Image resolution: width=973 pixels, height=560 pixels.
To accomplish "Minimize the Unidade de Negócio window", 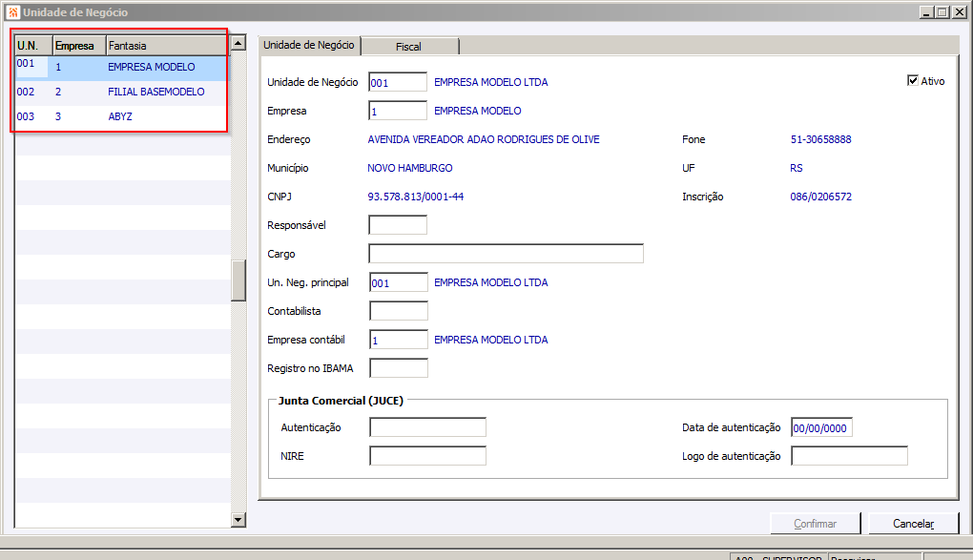I will point(927,11).
